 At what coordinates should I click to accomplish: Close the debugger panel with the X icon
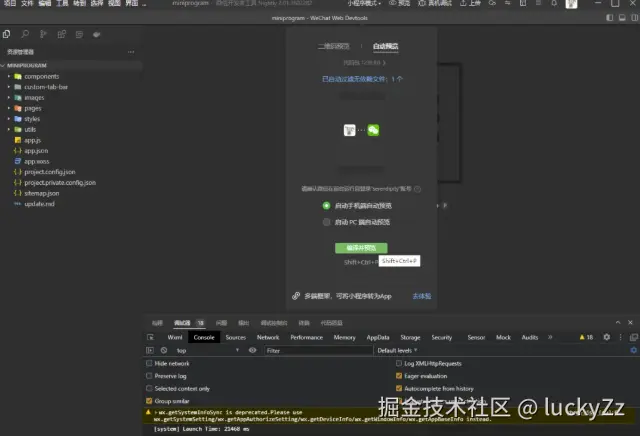630,323
